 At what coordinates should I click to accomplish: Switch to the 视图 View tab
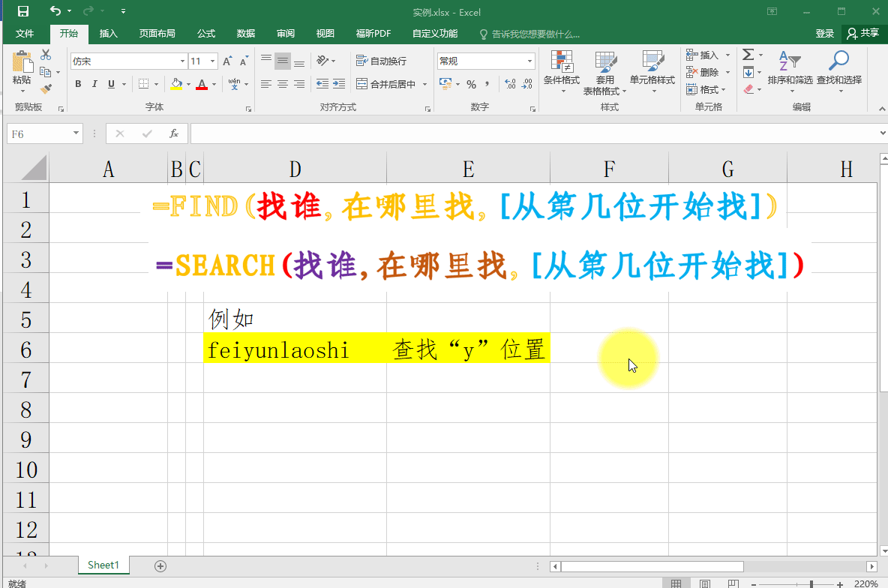325,34
